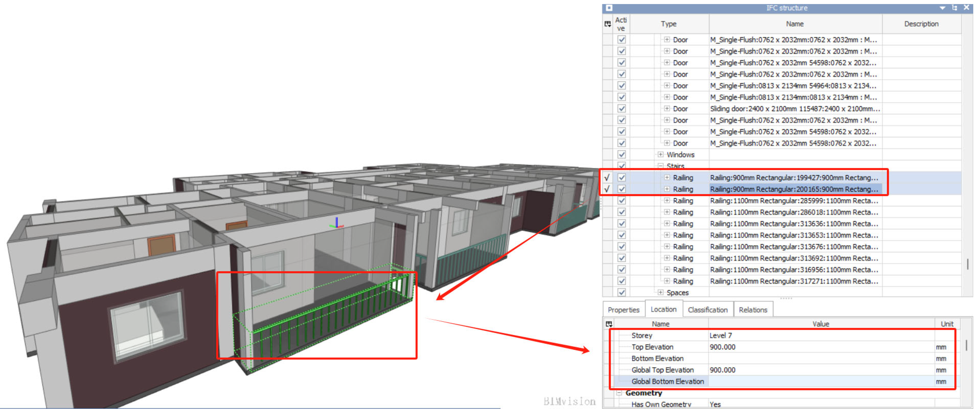
Task: Toggle Active checkbox for the Windows group
Action: tap(621, 155)
